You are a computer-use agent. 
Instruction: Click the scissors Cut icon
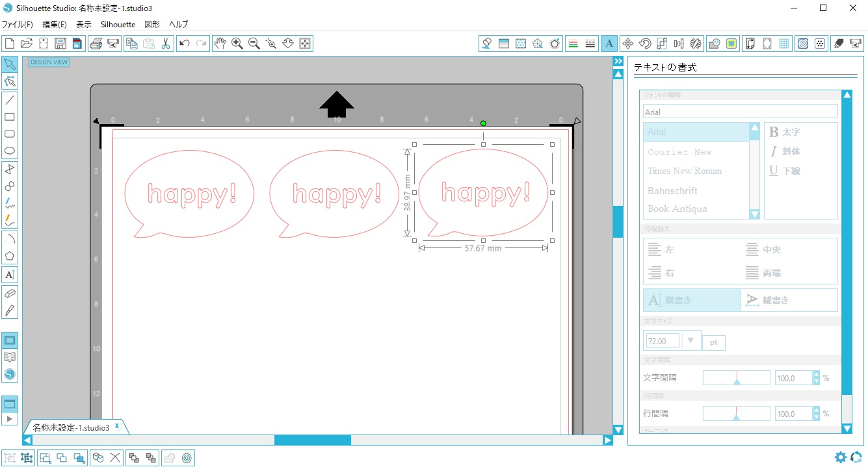[x=166, y=44]
